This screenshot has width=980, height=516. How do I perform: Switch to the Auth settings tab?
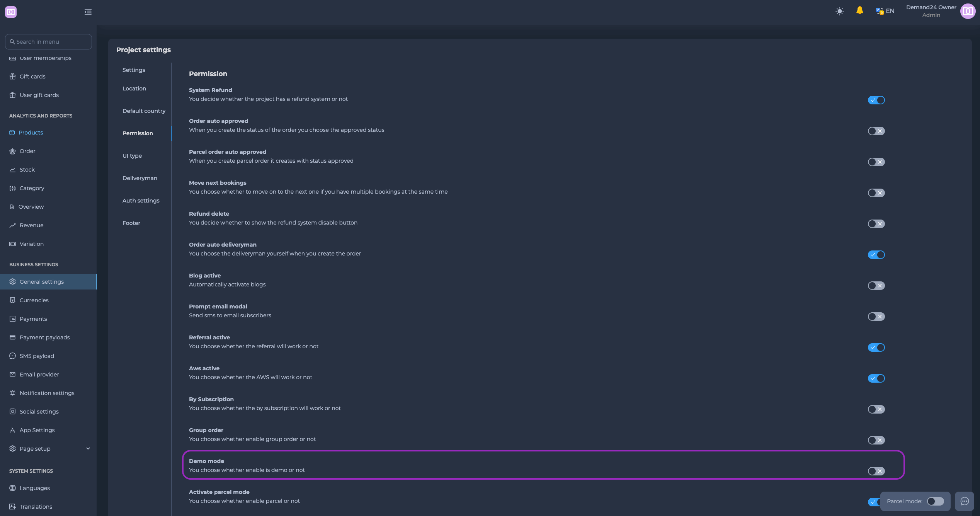(x=141, y=201)
